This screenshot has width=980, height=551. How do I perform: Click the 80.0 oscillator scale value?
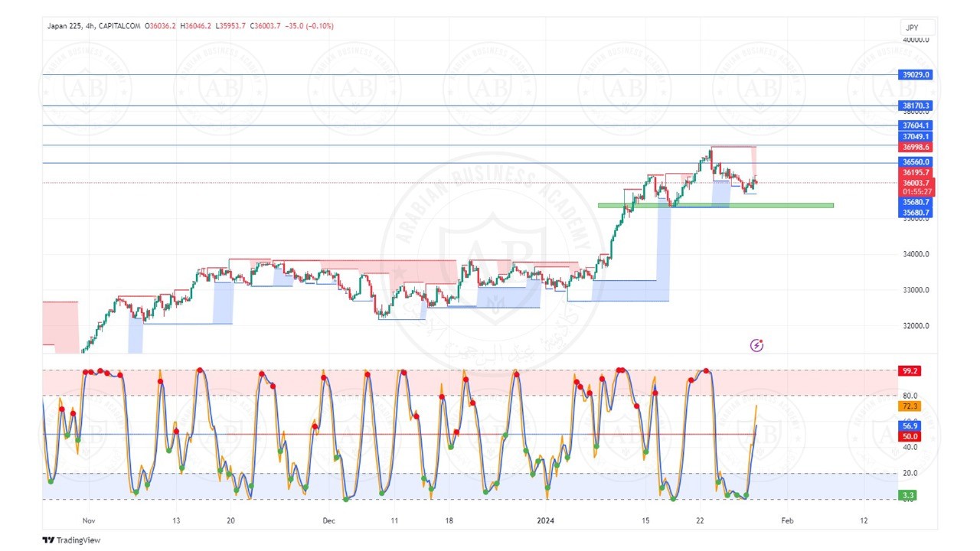pos(910,396)
